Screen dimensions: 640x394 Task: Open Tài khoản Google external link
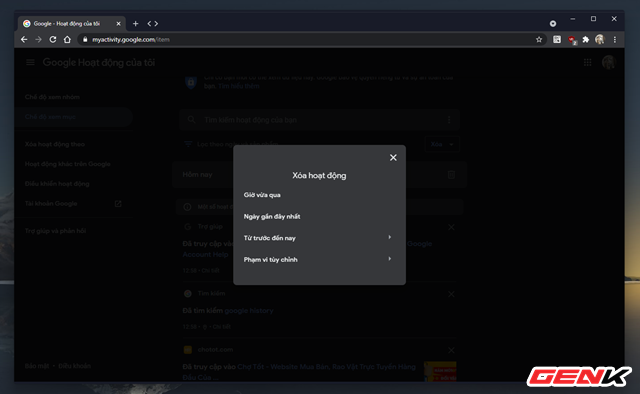[x=73, y=204]
